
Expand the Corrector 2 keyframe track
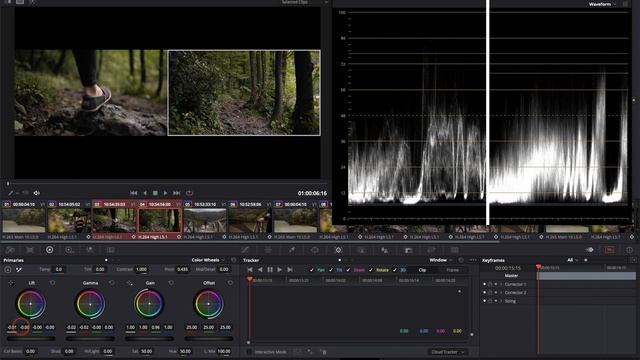pyautogui.click(x=502, y=293)
